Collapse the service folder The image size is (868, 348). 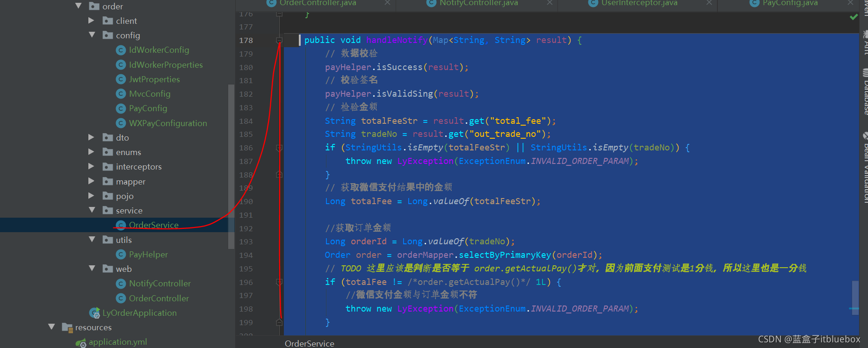tap(92, 210)
